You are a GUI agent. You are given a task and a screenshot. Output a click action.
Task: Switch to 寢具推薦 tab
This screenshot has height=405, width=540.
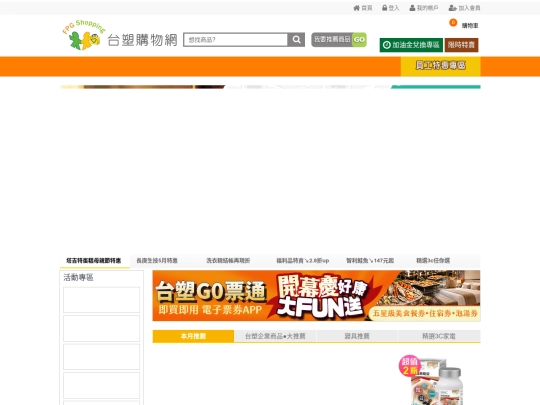[x=357, y=336]
